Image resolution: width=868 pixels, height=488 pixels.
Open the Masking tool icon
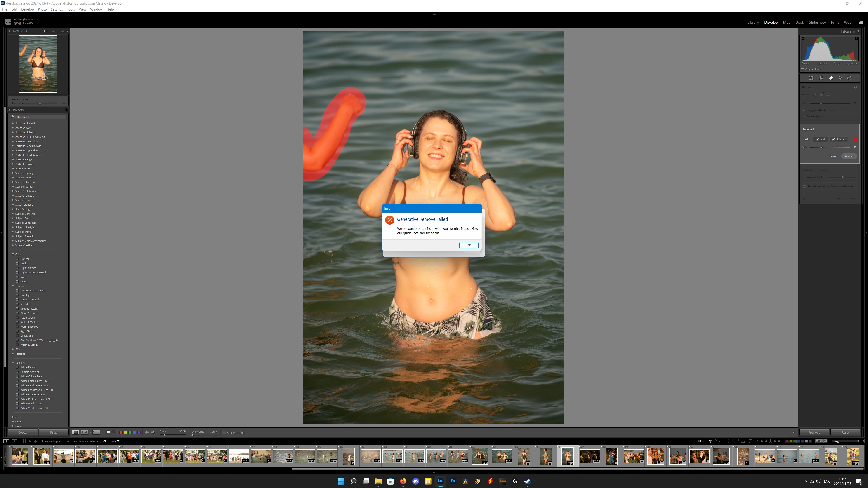click(849, 78)
